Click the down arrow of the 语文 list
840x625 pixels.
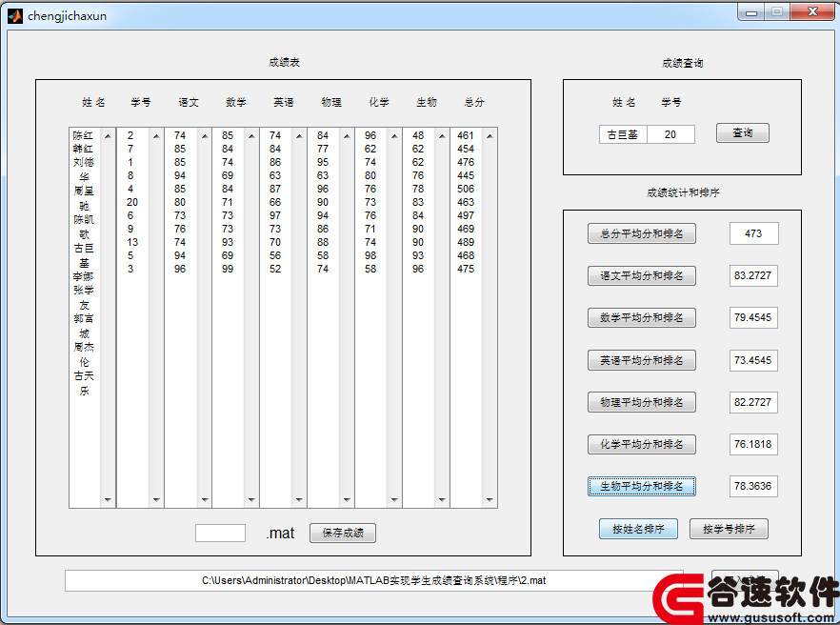[205, 499]
